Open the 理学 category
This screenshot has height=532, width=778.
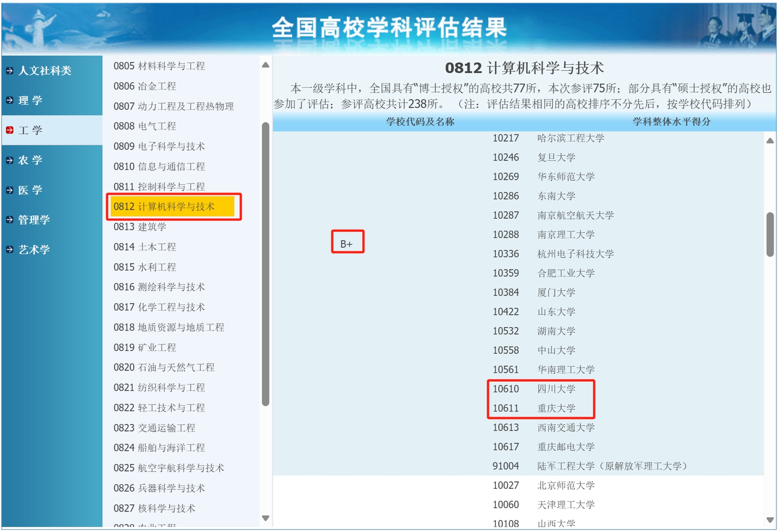[x=30, y=100]
